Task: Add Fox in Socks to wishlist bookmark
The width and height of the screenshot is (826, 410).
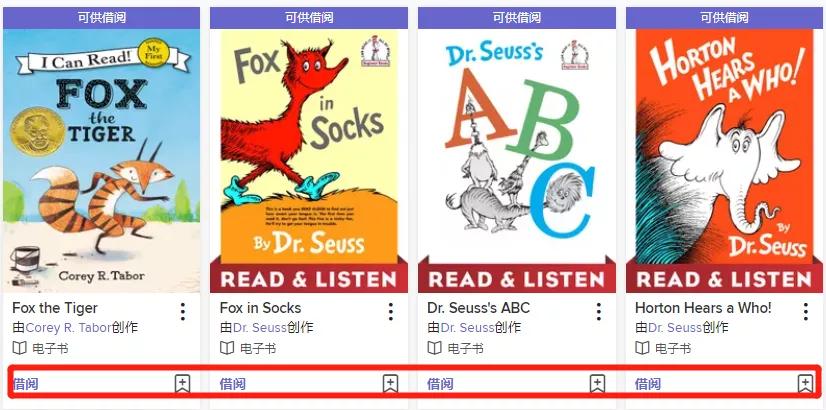Action: 390,384
